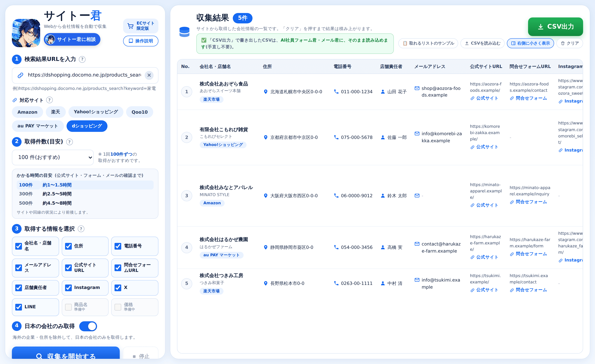
Task: Click person icon beside 中村 清
Action: [x=383, y=283]
